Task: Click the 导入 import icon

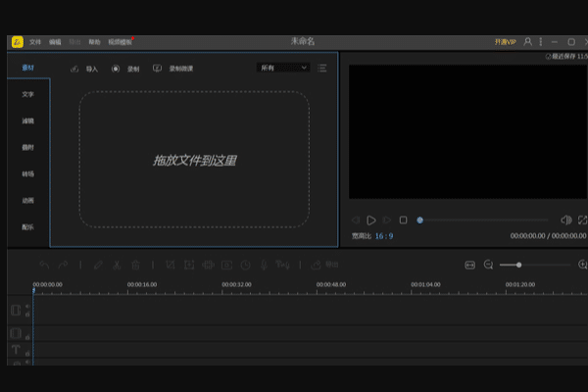Action: pyautogui.click(x=75, y=70)
